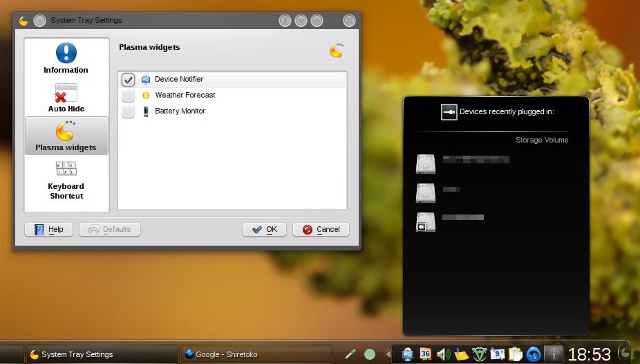Open the third storage volume with arrow

click(x=426, y=222)
